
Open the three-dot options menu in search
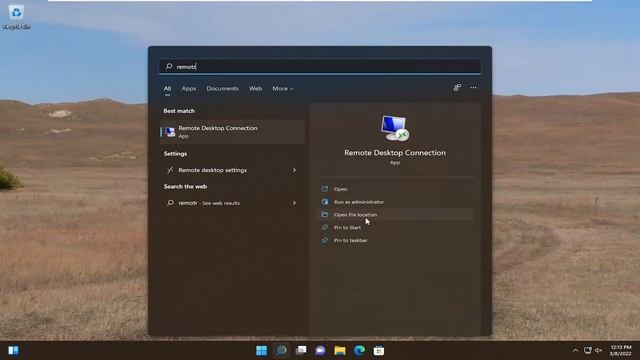(x=473, y=88)
